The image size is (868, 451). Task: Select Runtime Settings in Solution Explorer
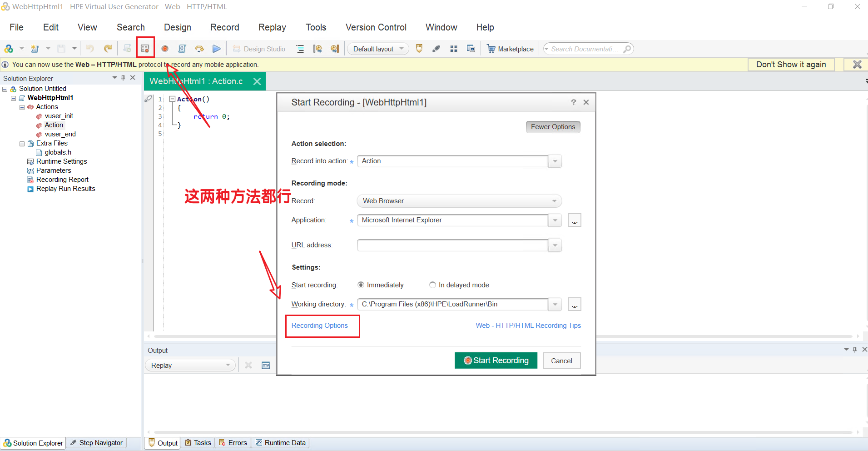(61, 161)
